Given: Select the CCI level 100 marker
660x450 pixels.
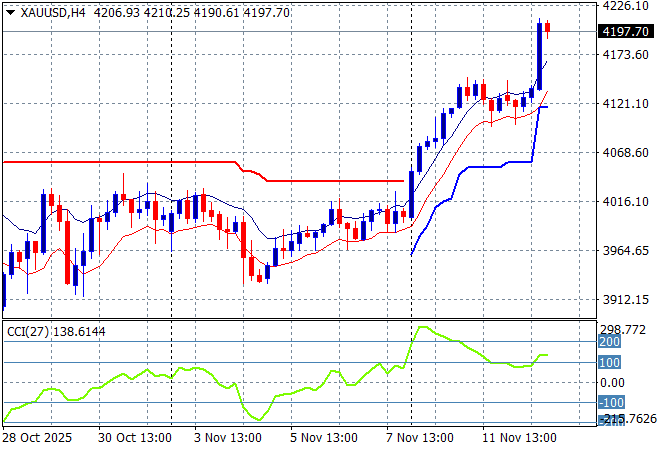Looking at the screenshot, I should 609,362.
